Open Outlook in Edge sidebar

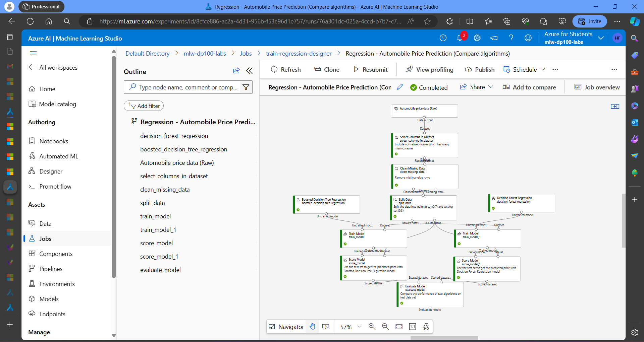point(635,123)
